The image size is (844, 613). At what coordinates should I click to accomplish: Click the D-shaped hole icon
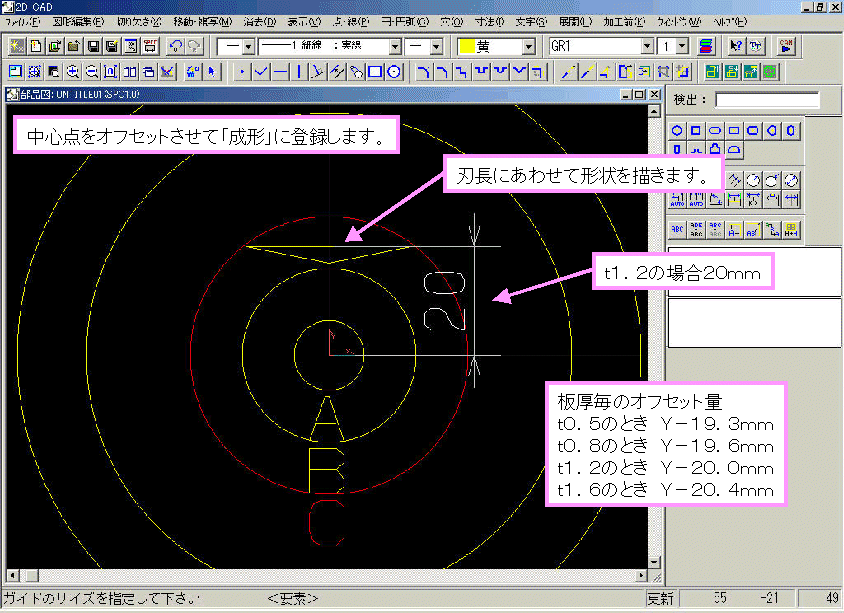(772, 130)
